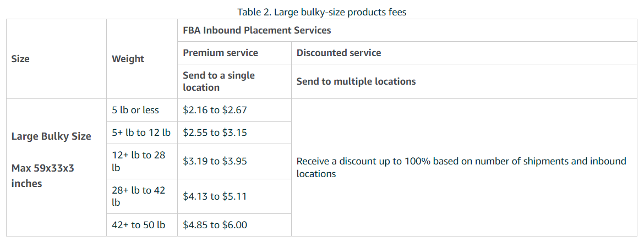Select the '5+ lb to 12 lb' weight cell
Image resolution: width=644 pixels, height=242 pixels.
[141, 133]
